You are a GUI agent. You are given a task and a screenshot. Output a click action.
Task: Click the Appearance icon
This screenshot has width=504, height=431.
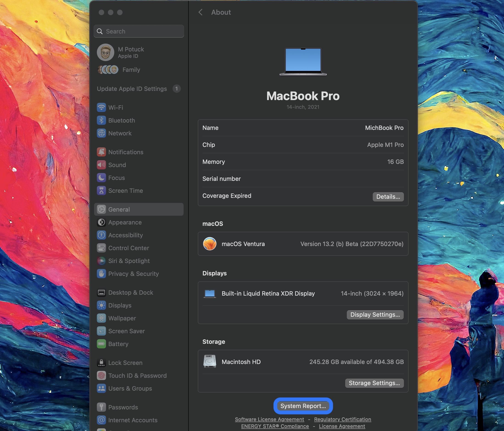(101, 222)
